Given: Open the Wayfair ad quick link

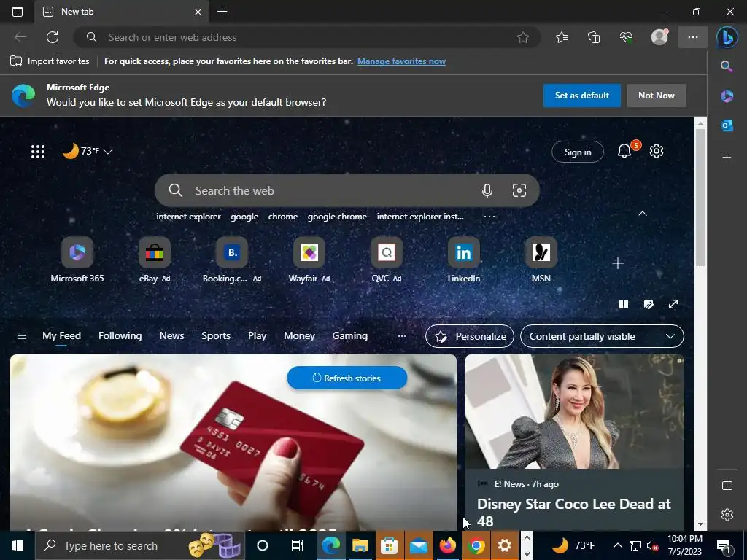Looking at the screenshot, I should pyautogui.click(x=309, y=260).
